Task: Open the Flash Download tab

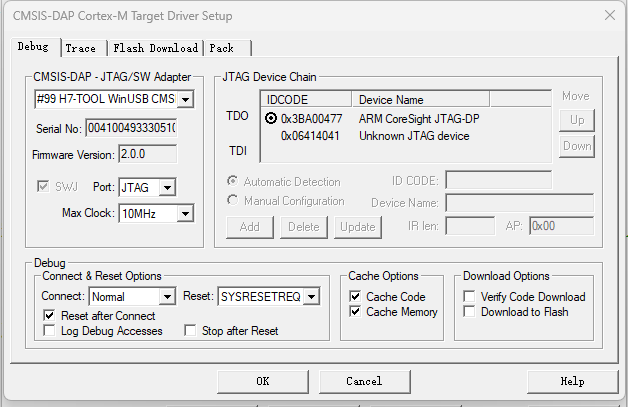Action: [x=155, y=48]
